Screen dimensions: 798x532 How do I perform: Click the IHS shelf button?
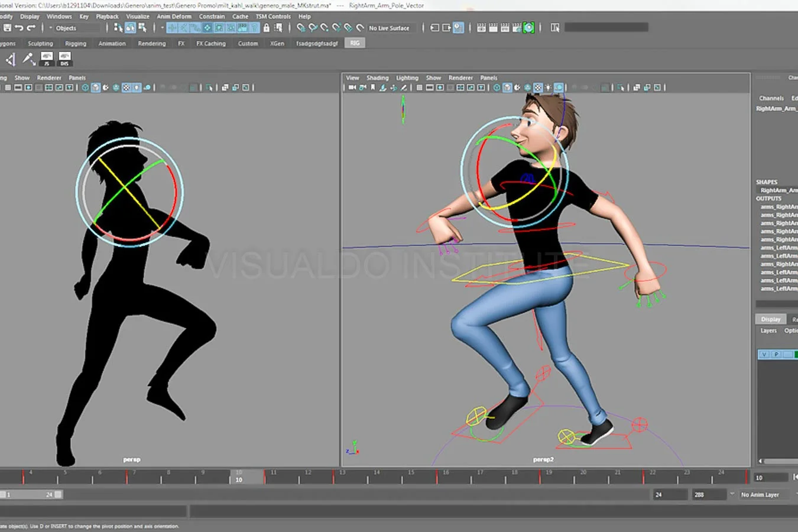pyautogui.click(x=64, y=59)
